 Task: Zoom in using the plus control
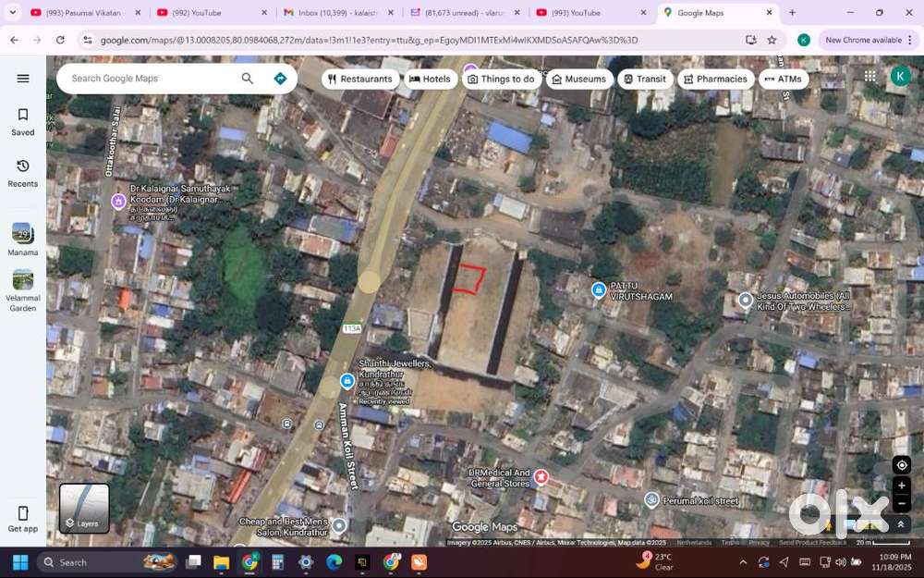(902, 486)
